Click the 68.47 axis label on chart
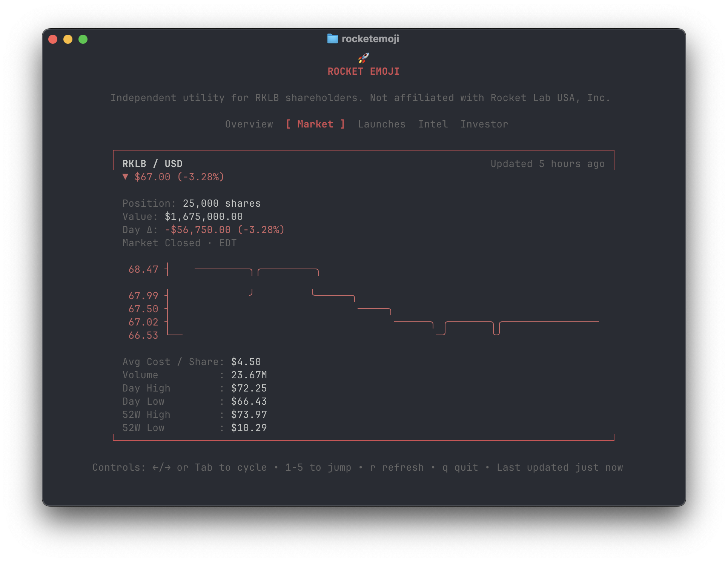 coord(143,269)
